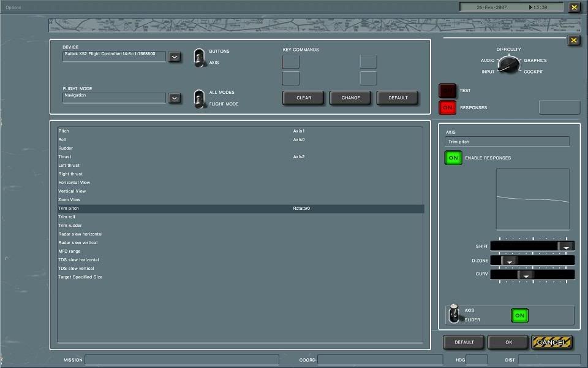Click the Change key command button
588x368 pixels.
351,98
